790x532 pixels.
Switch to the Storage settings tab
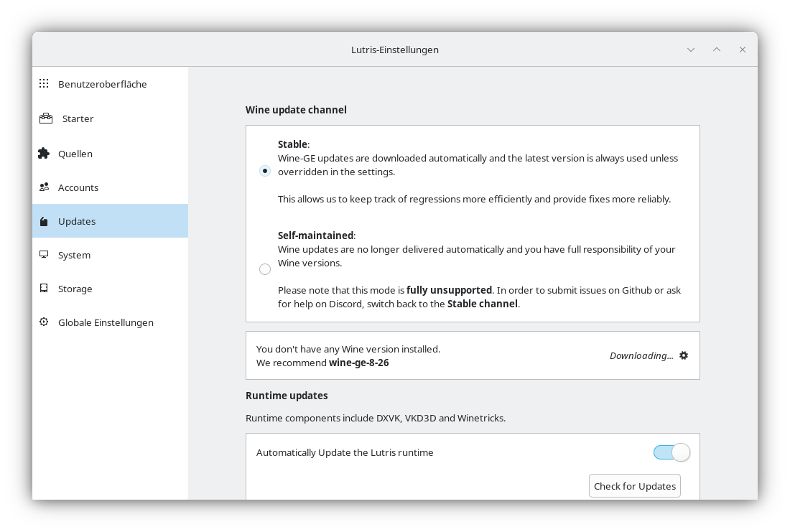[75, 289]
